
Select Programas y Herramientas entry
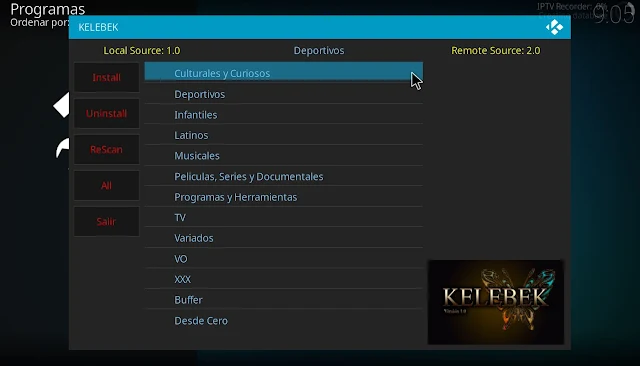point(284,197)
